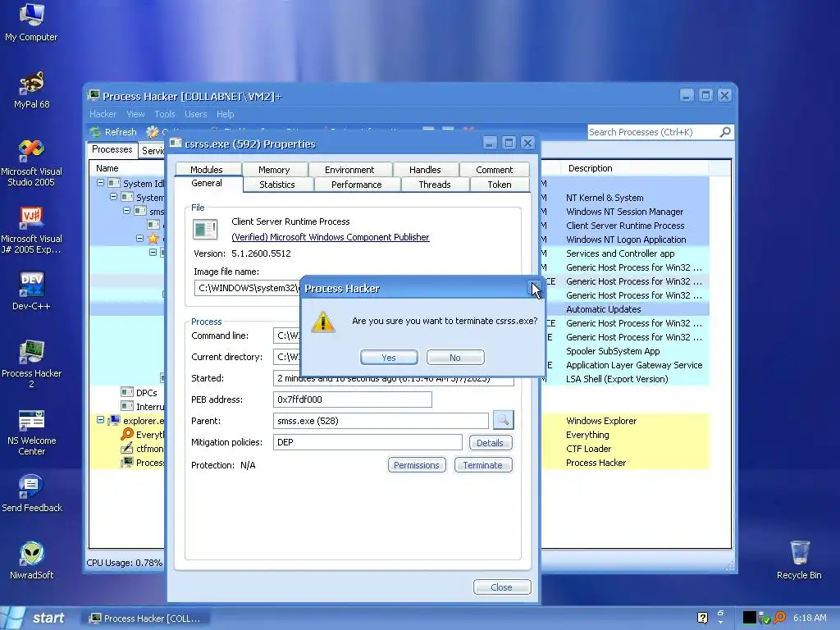
Task: Open the Verified Microsoft Windows Component Publisher link
Action: coord(330,237)
